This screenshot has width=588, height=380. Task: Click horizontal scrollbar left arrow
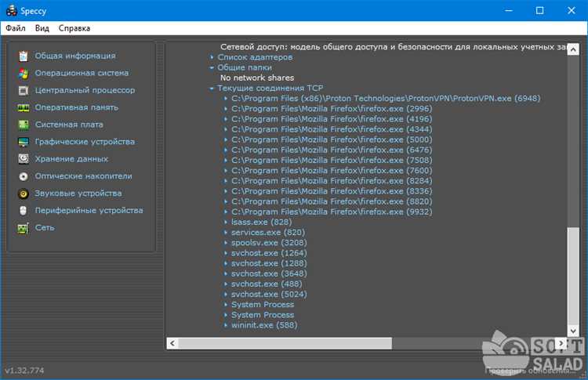(172, 343)
